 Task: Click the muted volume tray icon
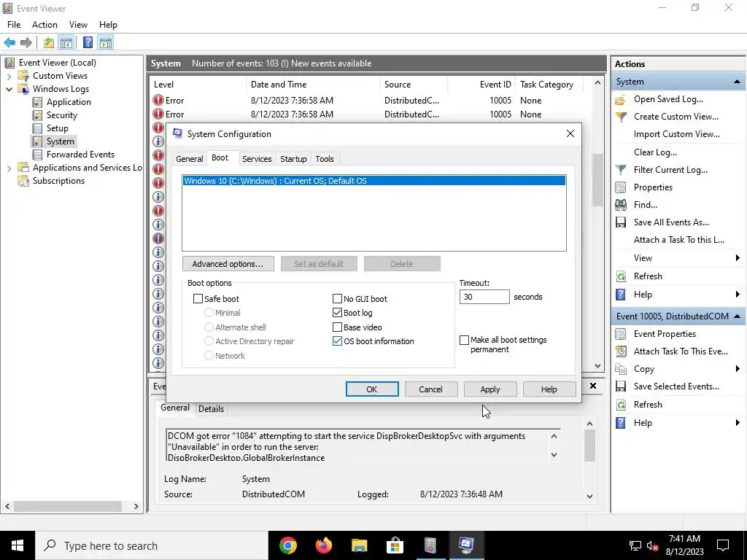(x=653, y=545)
